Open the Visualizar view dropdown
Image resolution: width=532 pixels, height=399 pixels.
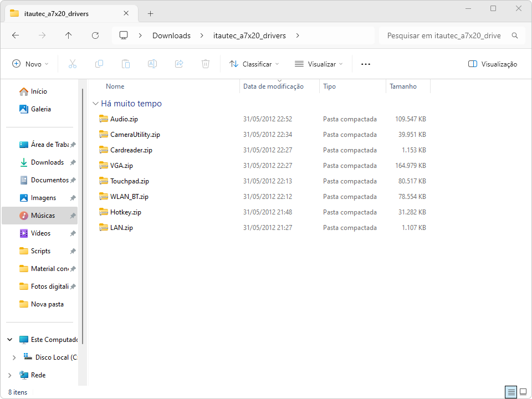click(319, 64)
